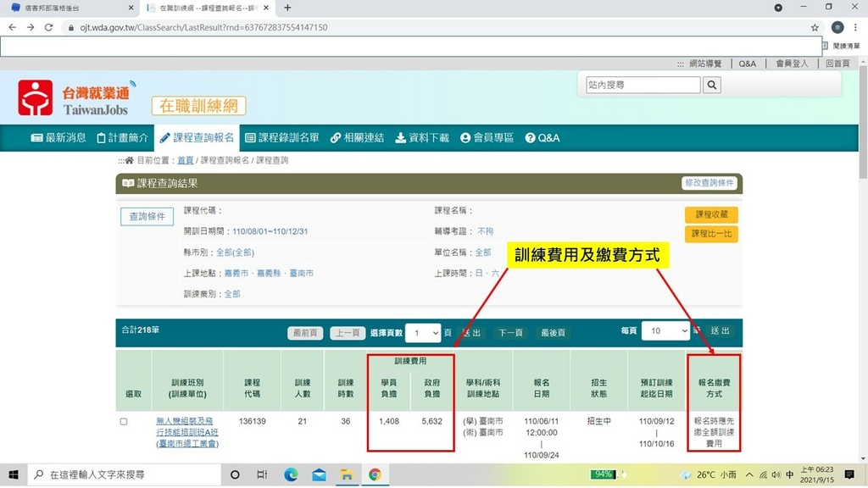Switch to the 痞客邦部落格後台 browser tab

point(71,8)
